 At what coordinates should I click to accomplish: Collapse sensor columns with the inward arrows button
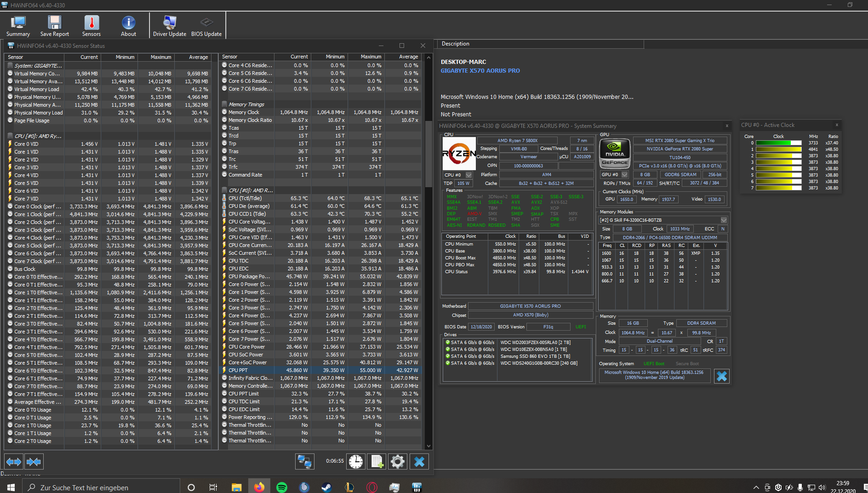pyautogui.click(x=34, y=461)
